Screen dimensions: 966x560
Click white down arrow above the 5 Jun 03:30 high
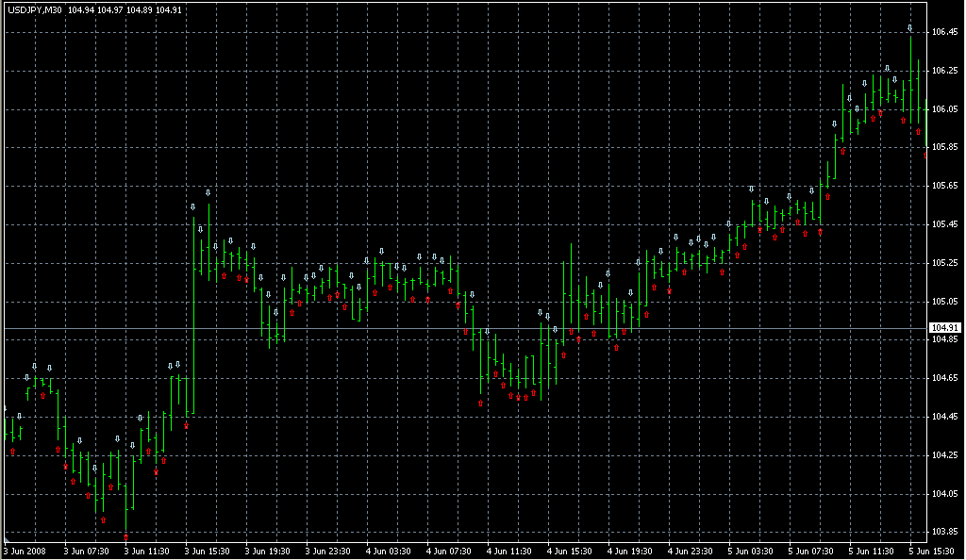coord(752,189)
